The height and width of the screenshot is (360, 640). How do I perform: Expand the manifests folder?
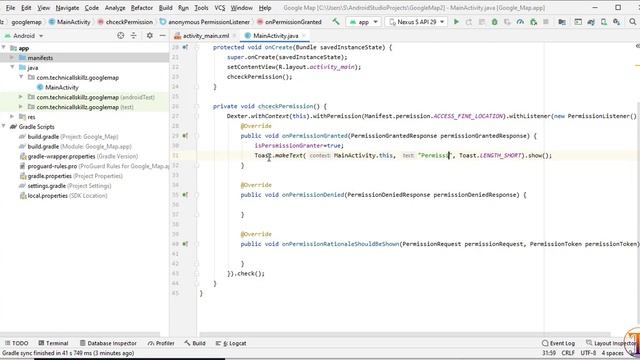tap(12, 58)
